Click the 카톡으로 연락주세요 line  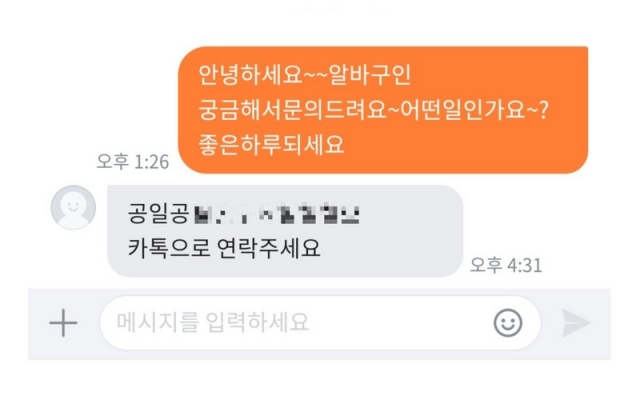[224, 248]
